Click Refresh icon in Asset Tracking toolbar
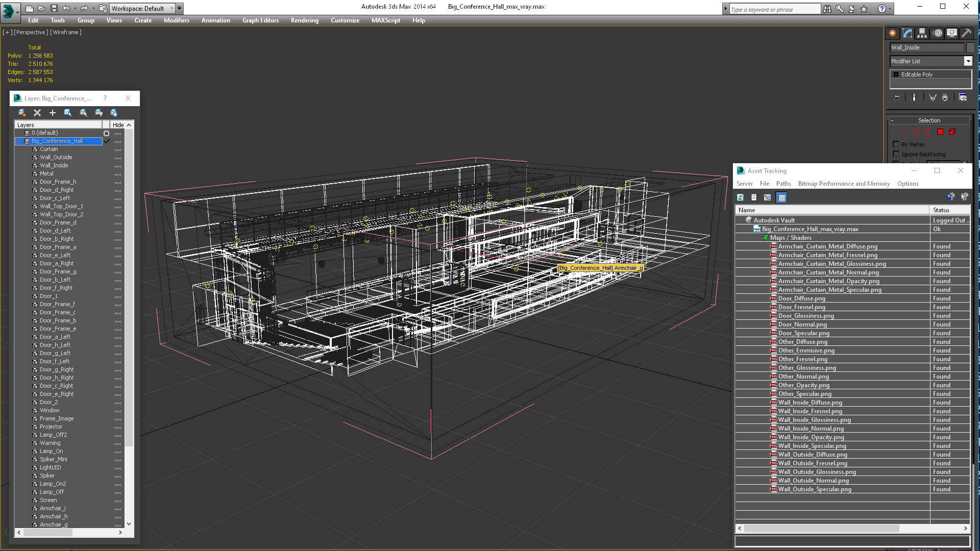This screenshot has width=980, height=551. coord(740,197)
